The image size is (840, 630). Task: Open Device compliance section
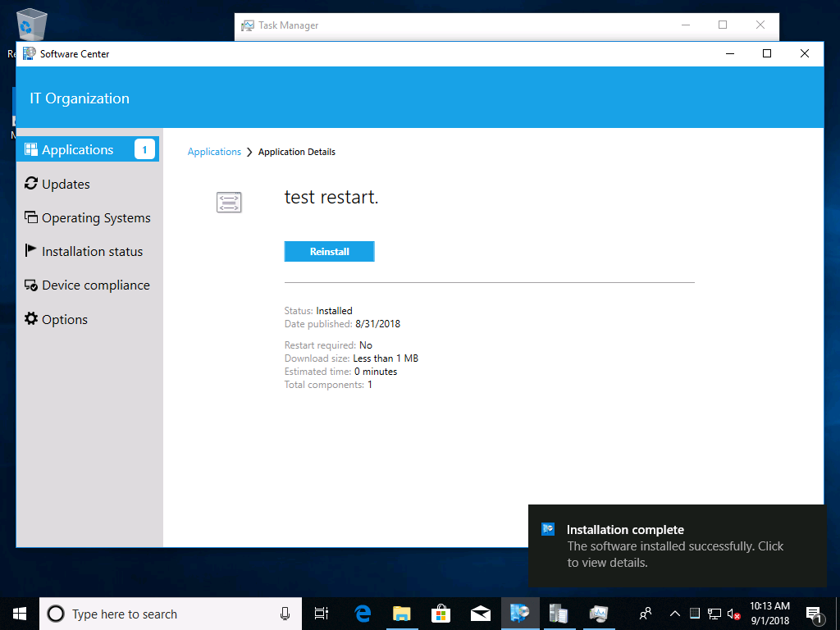tap(87, 285)
